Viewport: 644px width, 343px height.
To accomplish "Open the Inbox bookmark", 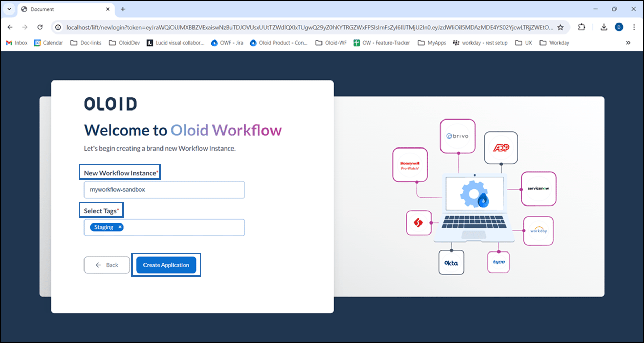I will tap(17, 43).
